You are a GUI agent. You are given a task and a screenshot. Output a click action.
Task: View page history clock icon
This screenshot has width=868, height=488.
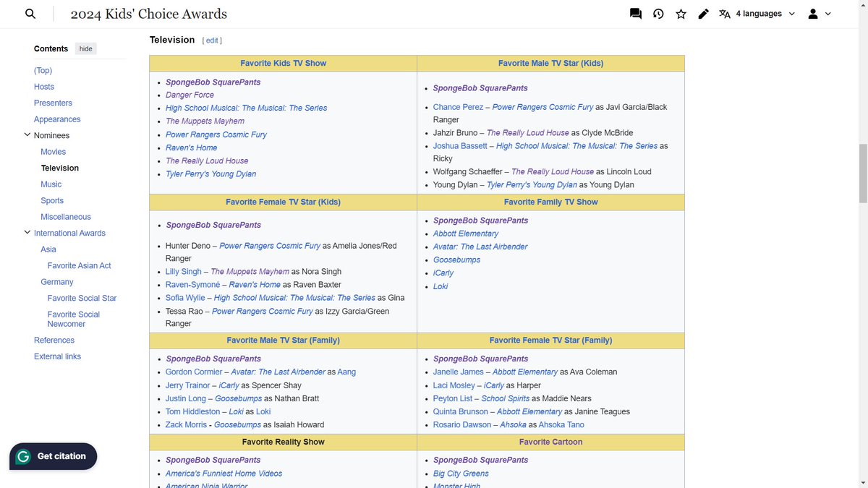[658, 14]
